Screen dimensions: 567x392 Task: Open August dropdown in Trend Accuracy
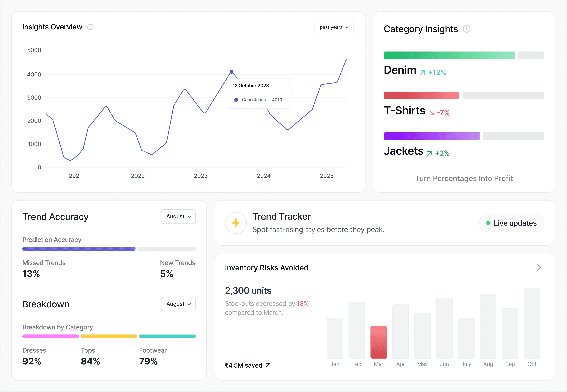coord(178,217)
